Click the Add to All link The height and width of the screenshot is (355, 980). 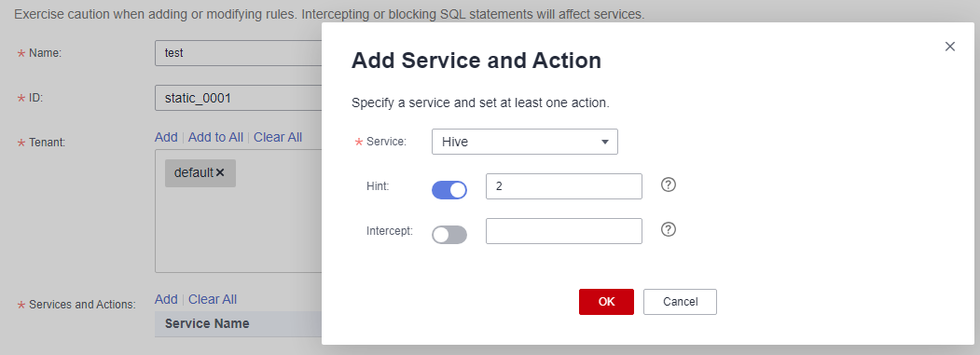[x=215, y=137]
